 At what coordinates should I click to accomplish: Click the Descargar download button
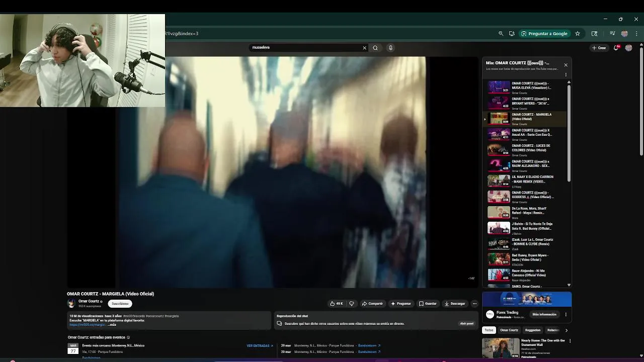[455, 304]
